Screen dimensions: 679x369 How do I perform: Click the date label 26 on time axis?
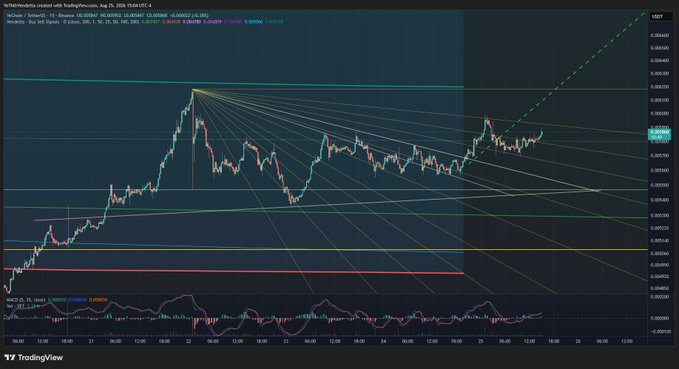[x=578, y=341]
